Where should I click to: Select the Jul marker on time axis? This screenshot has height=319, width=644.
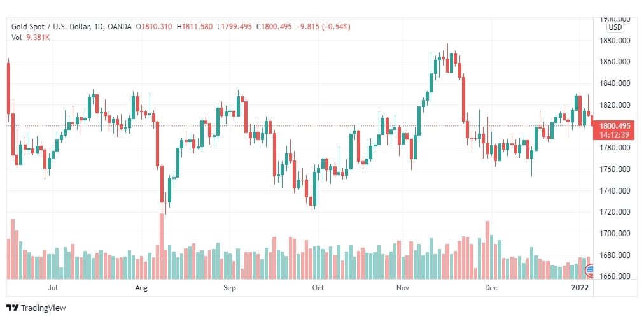pos(52,288)
